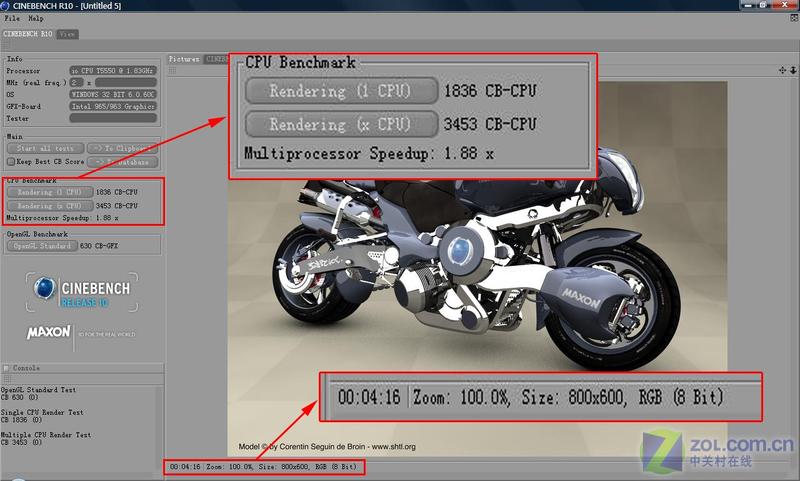
Task: Click the Start all tests button
Action: (45, 148)
